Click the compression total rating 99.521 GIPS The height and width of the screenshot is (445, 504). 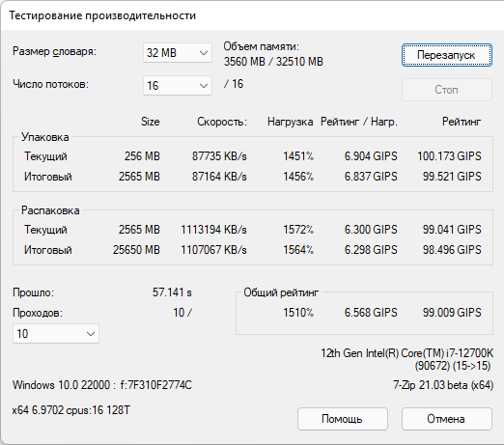pyautogui.click(x=452, y=177)
